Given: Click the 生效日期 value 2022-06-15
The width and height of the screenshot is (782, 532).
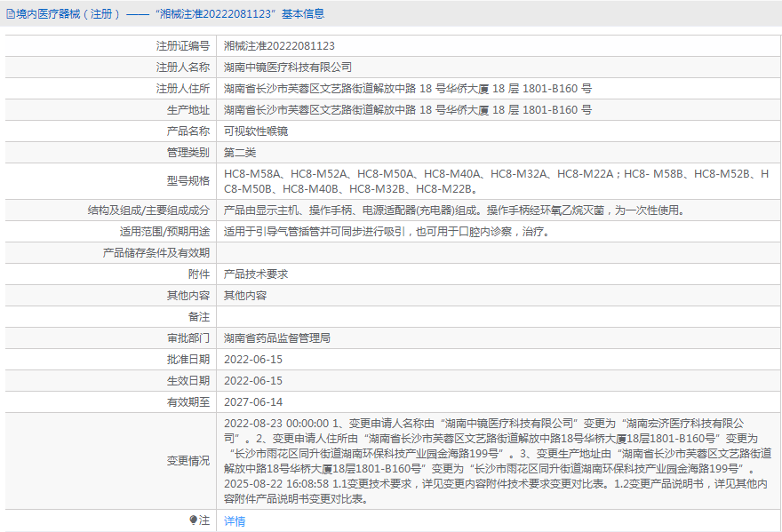Looking at the screenshot, I should point(253,381).
